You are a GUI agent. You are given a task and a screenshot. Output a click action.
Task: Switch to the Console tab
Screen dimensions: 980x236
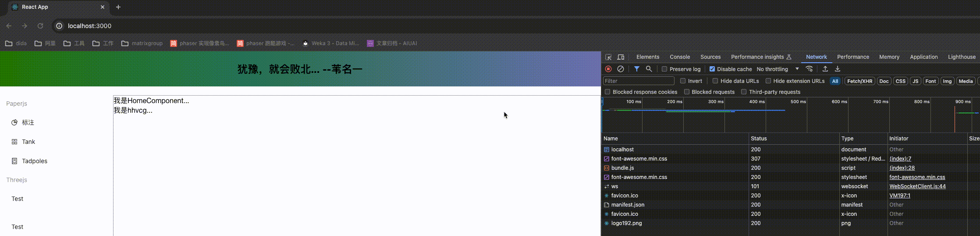tap(680, 57)
